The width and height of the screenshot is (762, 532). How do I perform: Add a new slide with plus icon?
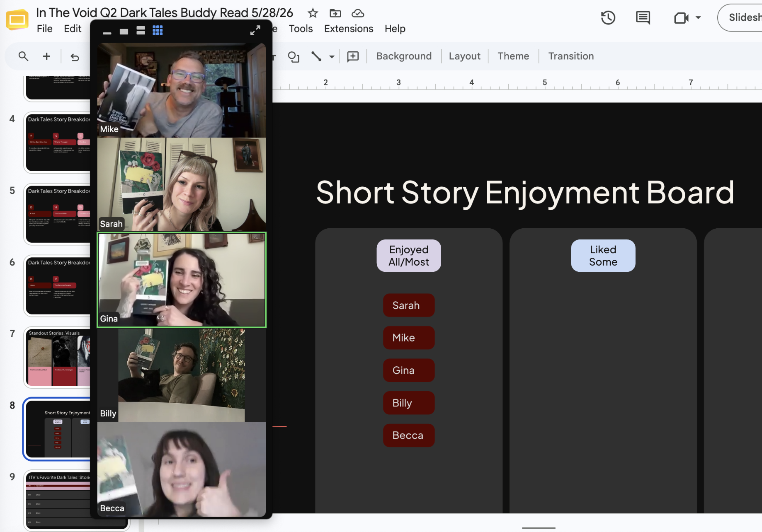(47, 56)
